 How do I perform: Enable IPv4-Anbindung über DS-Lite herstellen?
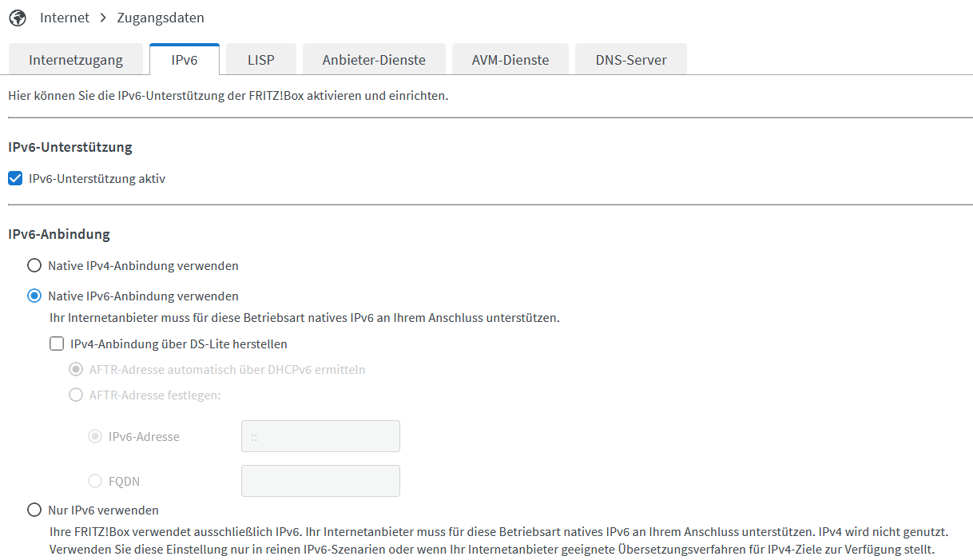pyautogui.click(x=57, y=344)
